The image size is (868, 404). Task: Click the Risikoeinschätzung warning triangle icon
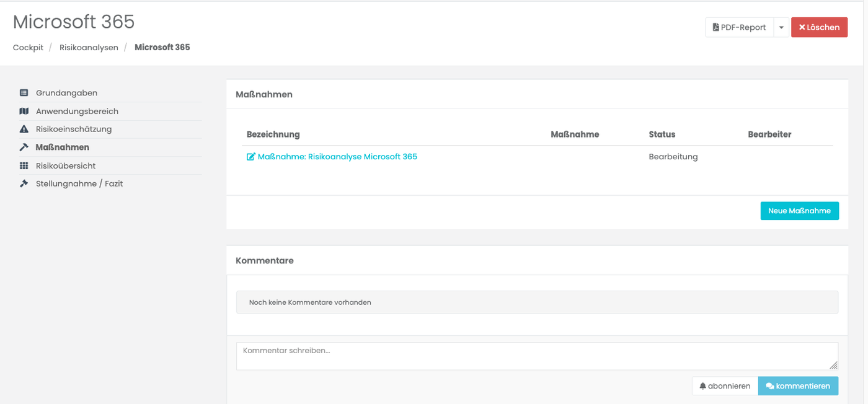tap(24, 130)
